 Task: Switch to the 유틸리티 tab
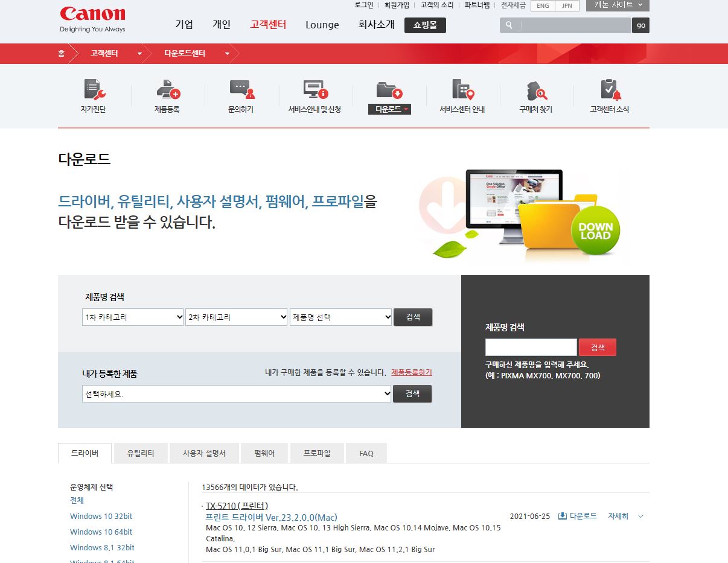click(141, 453)
